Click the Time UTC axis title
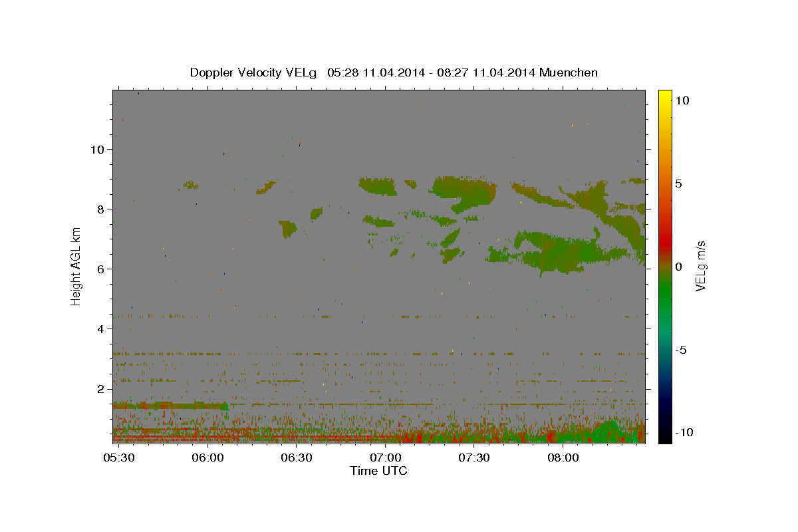This screenshot has height=532, width=798. [378, 471]
